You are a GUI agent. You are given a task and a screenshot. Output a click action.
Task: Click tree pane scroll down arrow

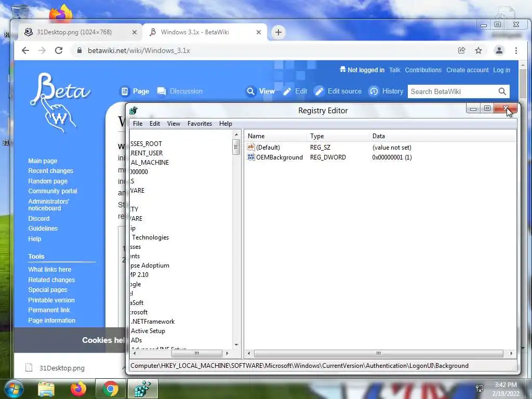236,345
